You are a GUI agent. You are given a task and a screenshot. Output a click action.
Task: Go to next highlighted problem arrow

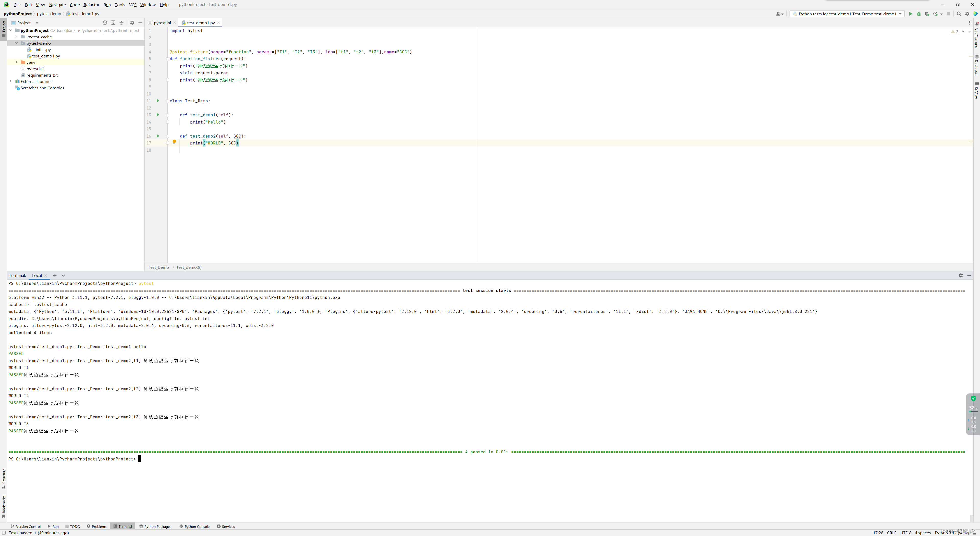coord(969,32)
